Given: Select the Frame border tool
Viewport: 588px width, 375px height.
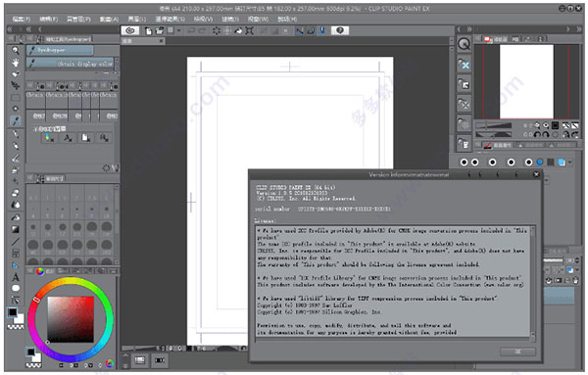Looking at the screenshot, I should [x=16, y=254].
